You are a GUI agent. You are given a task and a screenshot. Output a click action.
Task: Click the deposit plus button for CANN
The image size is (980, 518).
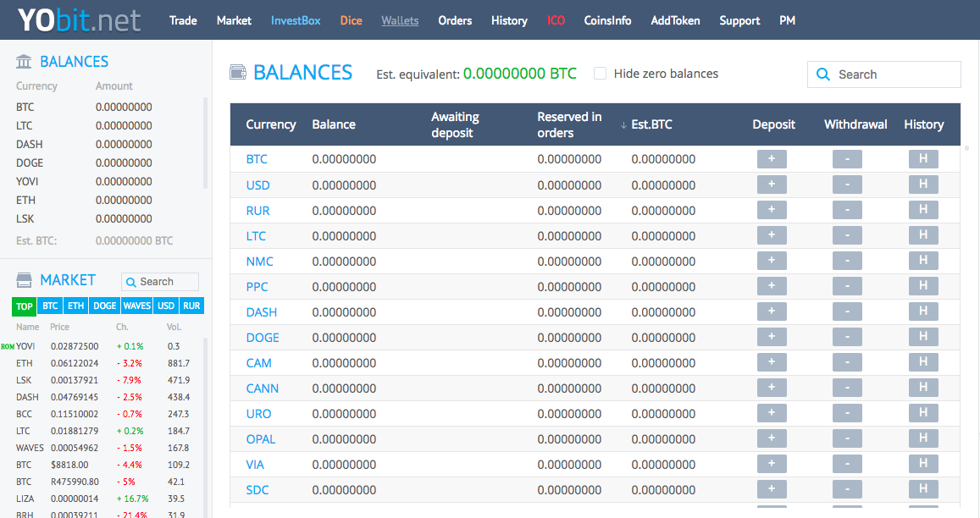[772, 388]
